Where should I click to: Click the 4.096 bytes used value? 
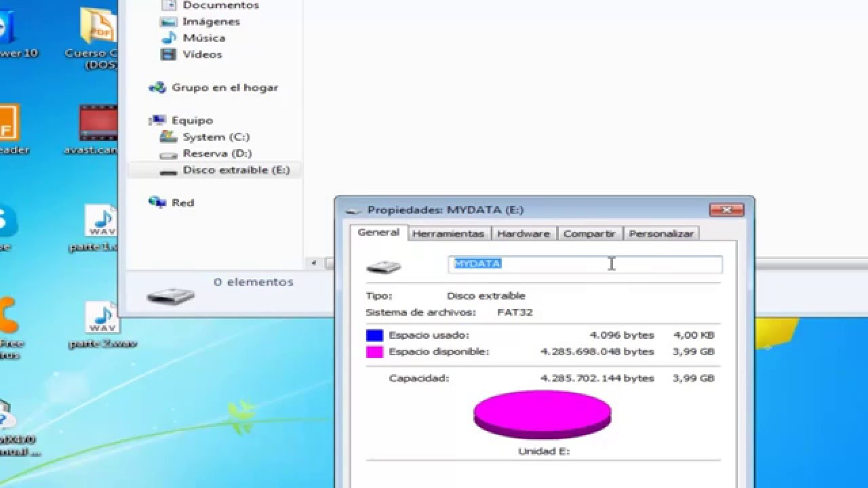point(622,335)
